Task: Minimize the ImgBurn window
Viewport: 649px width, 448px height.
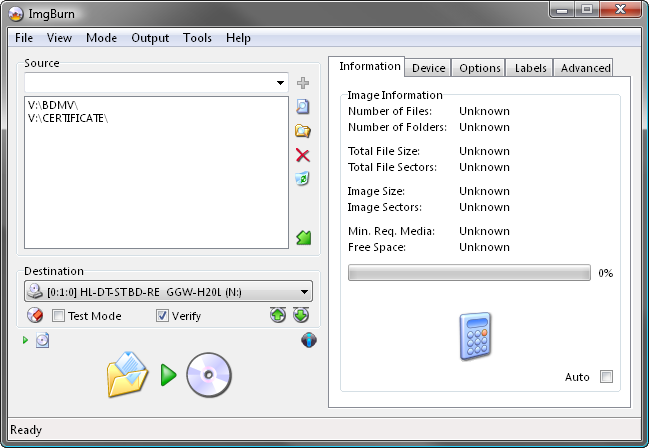Action: [562, 10]
